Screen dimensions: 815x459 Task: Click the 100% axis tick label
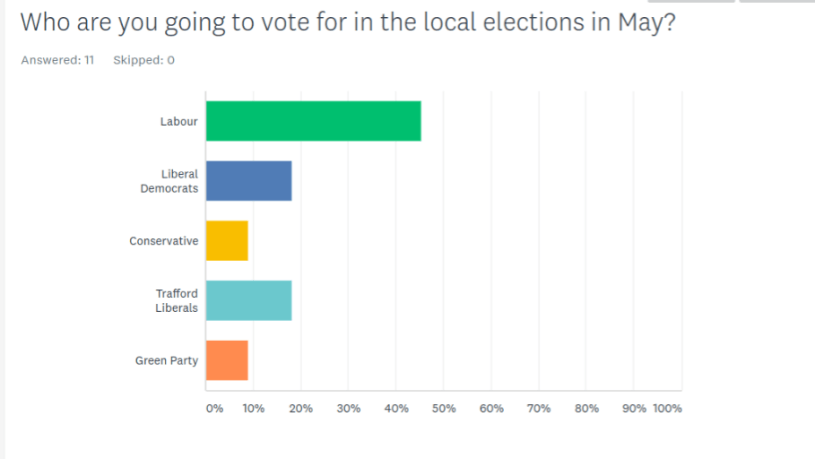tap(667, 409)
